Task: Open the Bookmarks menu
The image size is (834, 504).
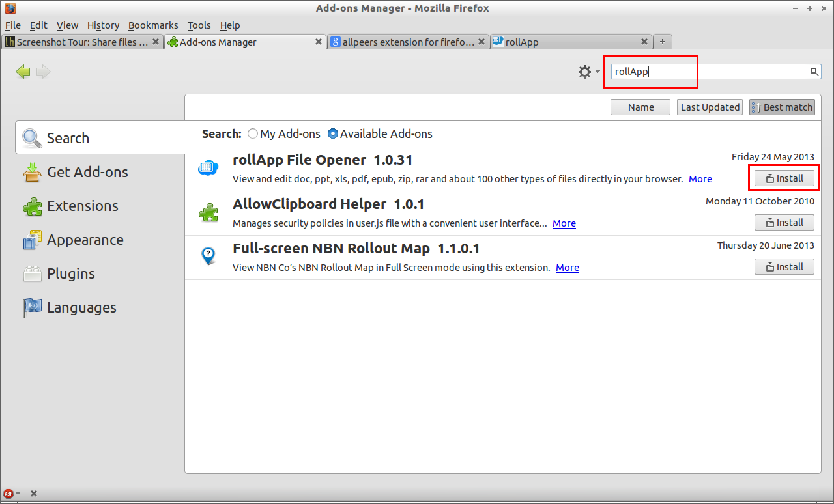Action: (x=153, y=25)
